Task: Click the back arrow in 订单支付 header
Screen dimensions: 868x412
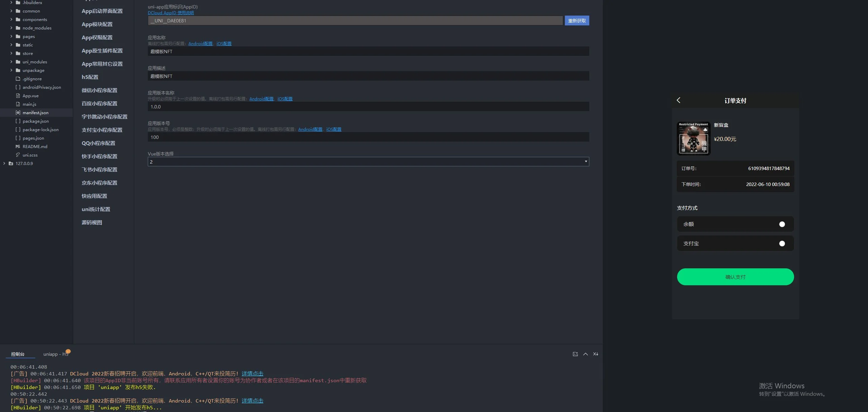Action: [678, 100]
